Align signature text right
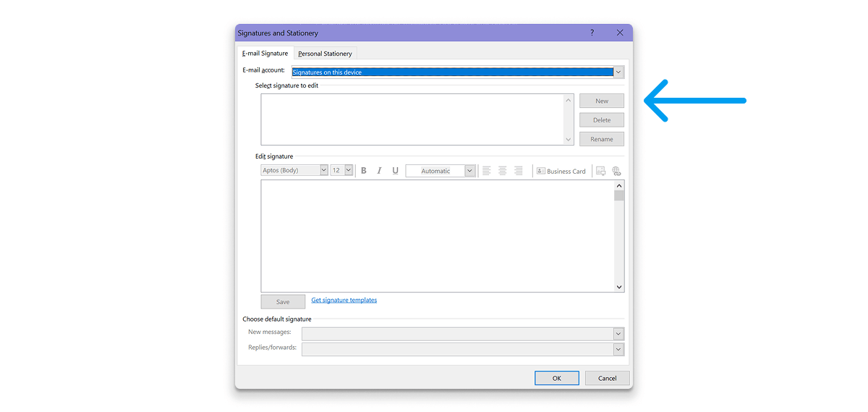 (x=518, y=171)
